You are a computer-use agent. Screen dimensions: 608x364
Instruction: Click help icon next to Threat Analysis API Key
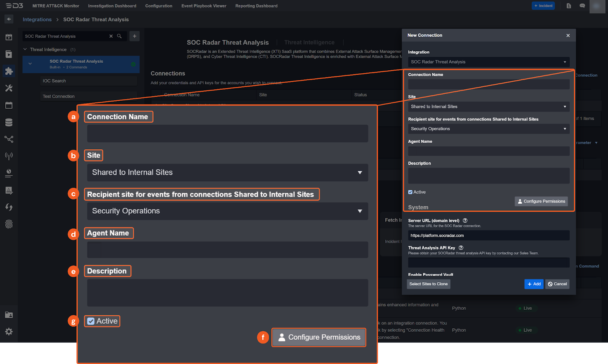(461, 248)
